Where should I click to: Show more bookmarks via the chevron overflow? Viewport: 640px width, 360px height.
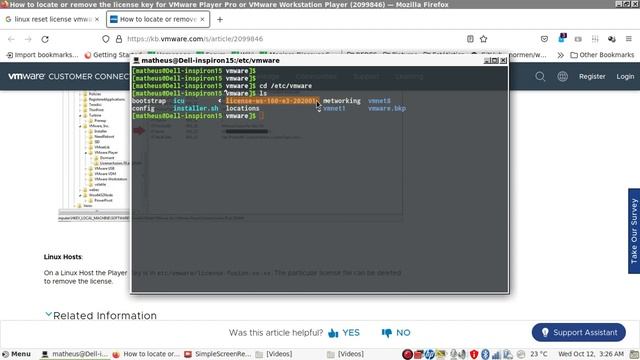click(x=560, y=55)
